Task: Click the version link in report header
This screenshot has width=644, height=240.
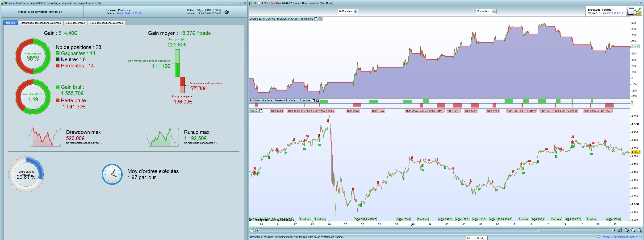Action: (129, 13)
